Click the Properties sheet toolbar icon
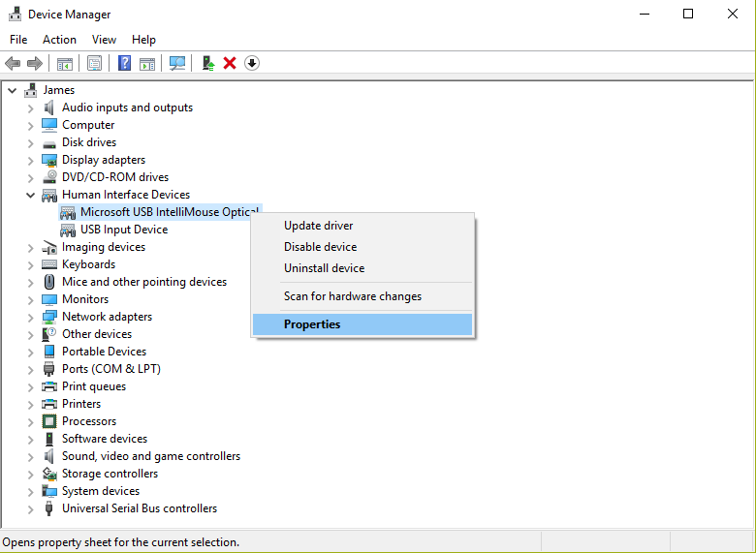 [94, 63]
